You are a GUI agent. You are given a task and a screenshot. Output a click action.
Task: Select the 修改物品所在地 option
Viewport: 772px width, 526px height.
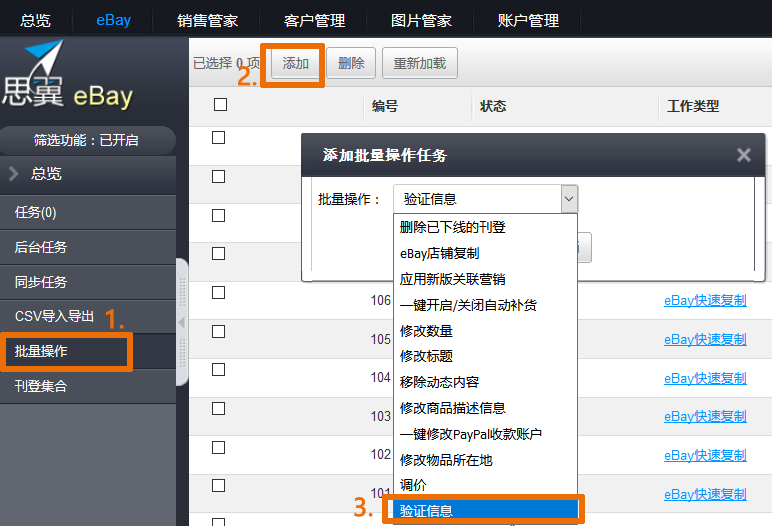coord(485,460)
